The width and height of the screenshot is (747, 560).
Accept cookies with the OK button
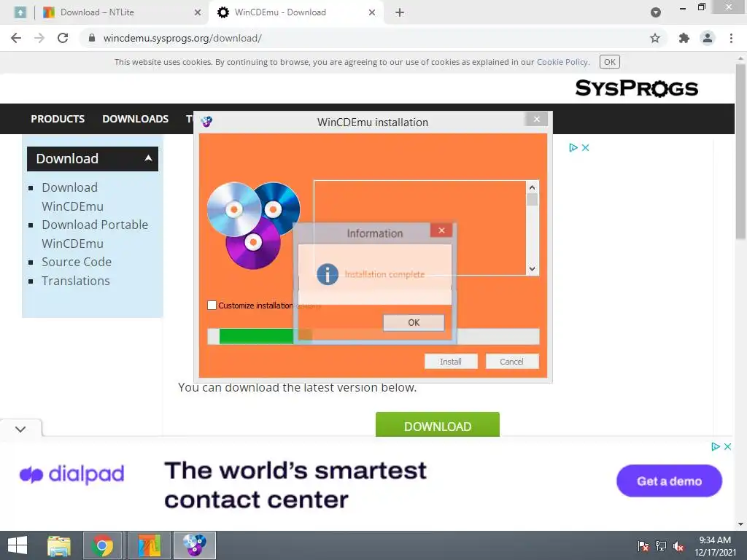pos(610,62)
